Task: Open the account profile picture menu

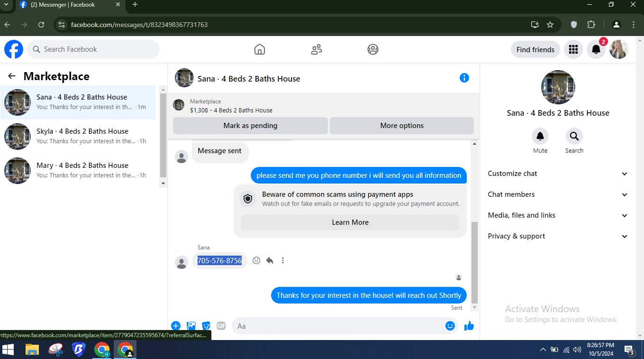Action: (619, 49)
